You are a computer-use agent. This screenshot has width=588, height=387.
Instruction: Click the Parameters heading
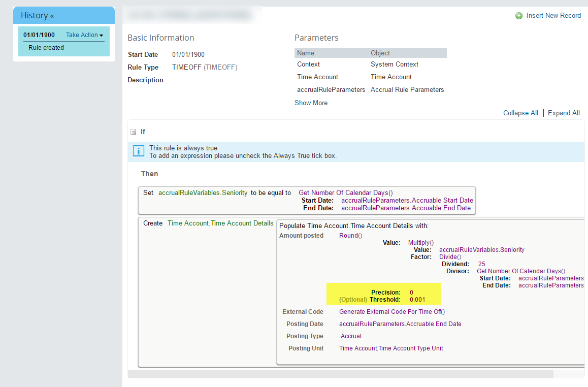(x=316, y=38)
